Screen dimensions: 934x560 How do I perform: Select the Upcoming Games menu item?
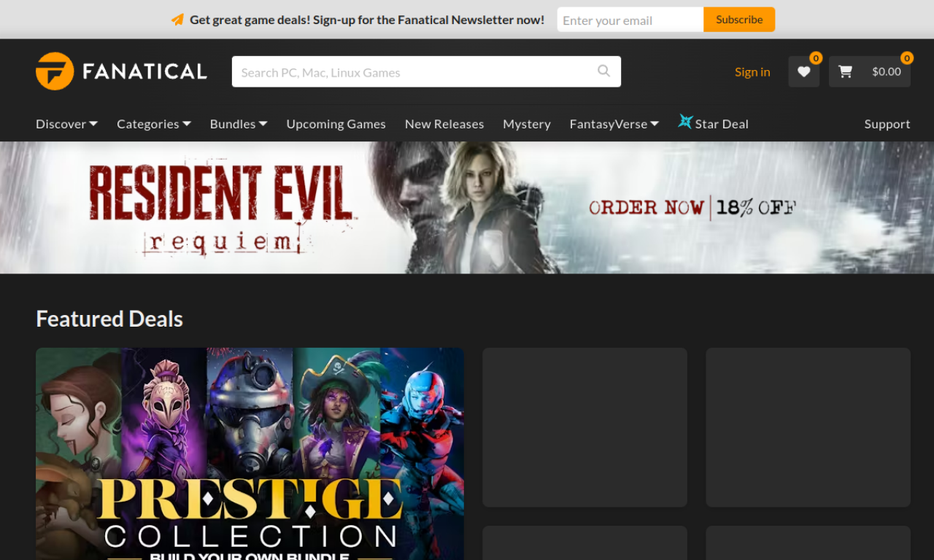tap(336, 123)
